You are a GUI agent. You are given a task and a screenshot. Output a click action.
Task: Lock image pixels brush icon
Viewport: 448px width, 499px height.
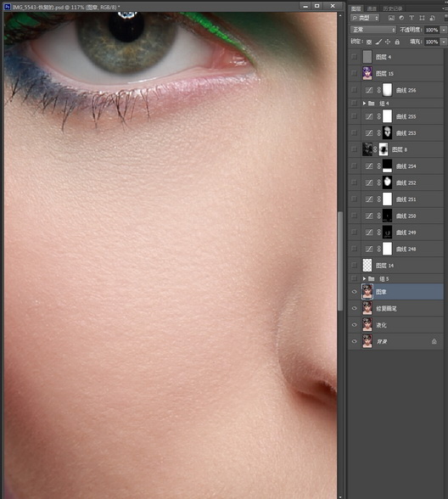pos(378,42)
